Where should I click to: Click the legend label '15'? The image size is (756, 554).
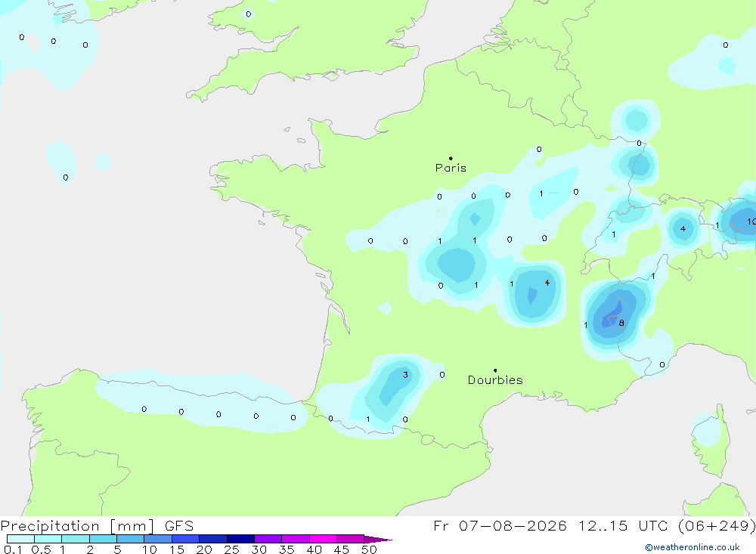176,549
